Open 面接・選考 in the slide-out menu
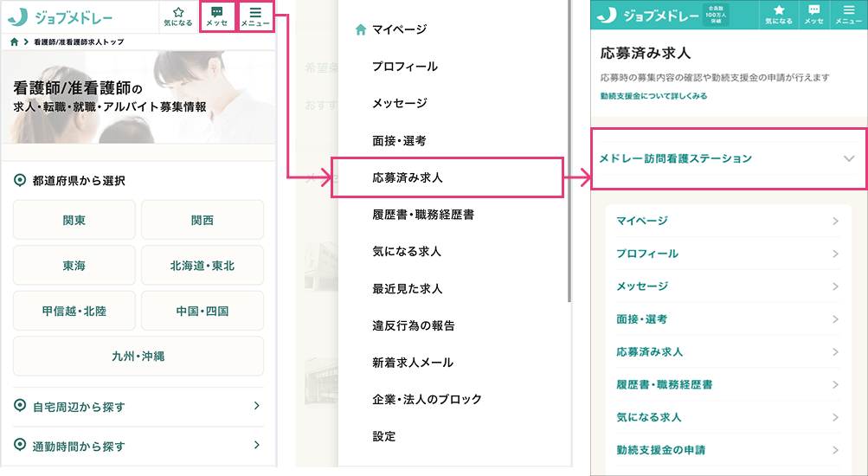The height and width of the screenshot is (476, 868). pyautogui.click(x=399, y=140)
